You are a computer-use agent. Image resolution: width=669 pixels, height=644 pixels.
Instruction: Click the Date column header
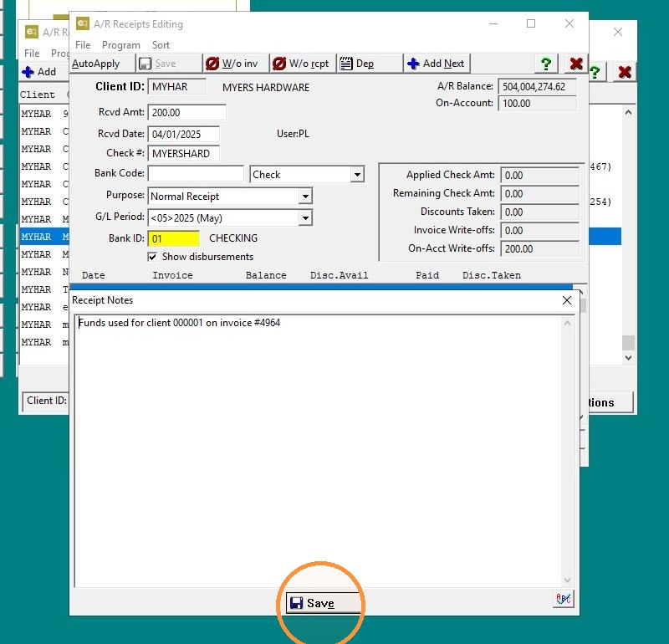(x=94, y=275)
